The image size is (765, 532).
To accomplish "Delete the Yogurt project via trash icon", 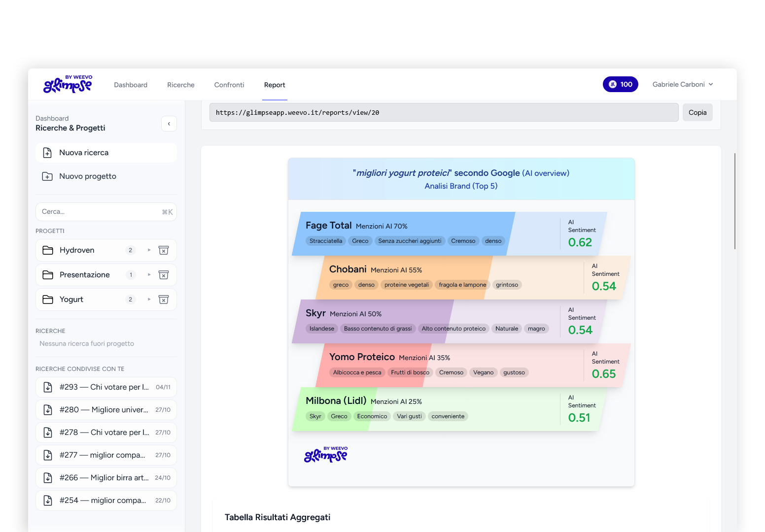I will (164, 299).
